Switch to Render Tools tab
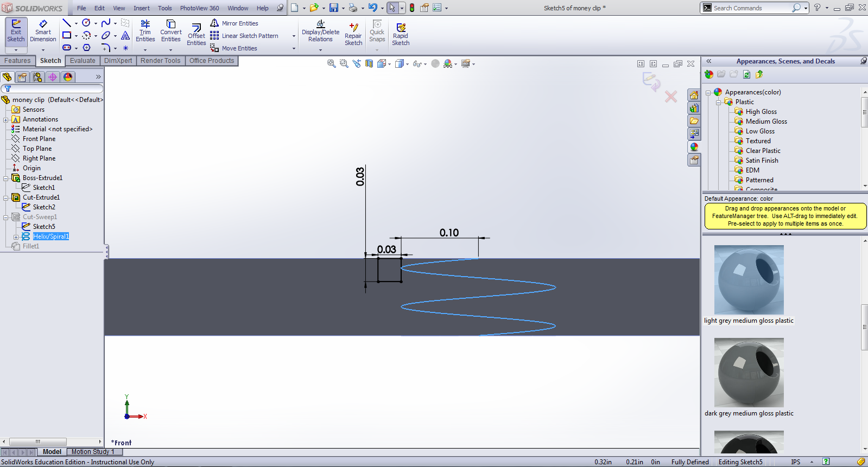 point(160,61)
